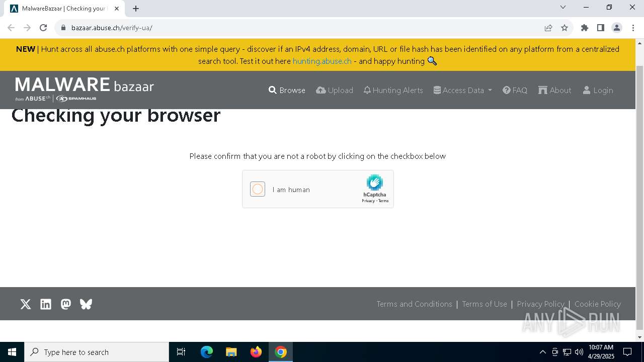Toggle the browser side panel icon
The image size is (644, 362).
click(x=601, y=28)
